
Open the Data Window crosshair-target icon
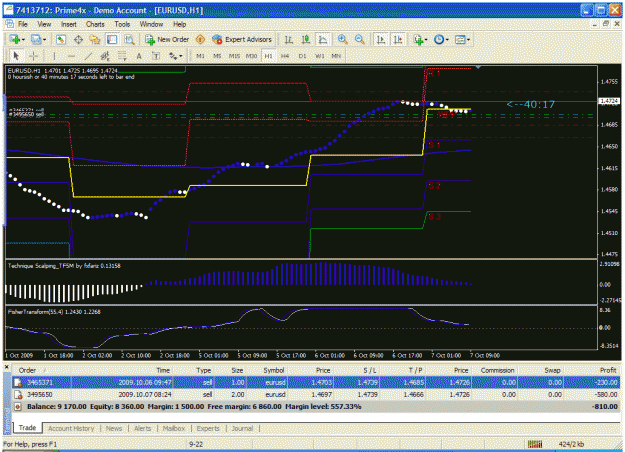pos(78,39)
